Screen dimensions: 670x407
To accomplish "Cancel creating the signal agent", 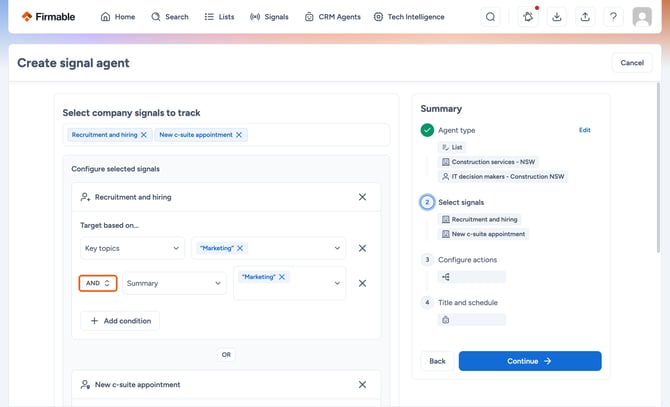I will click(x=632, y=63).
